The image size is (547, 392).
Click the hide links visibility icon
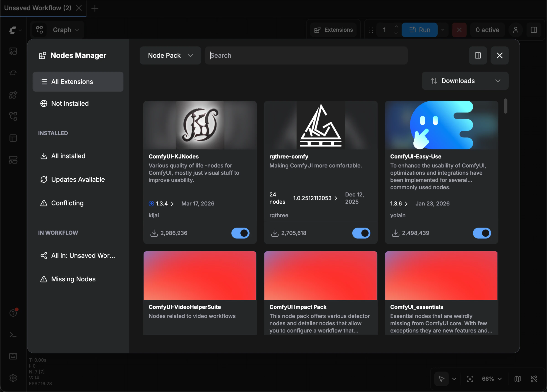[x=534, y=379]
